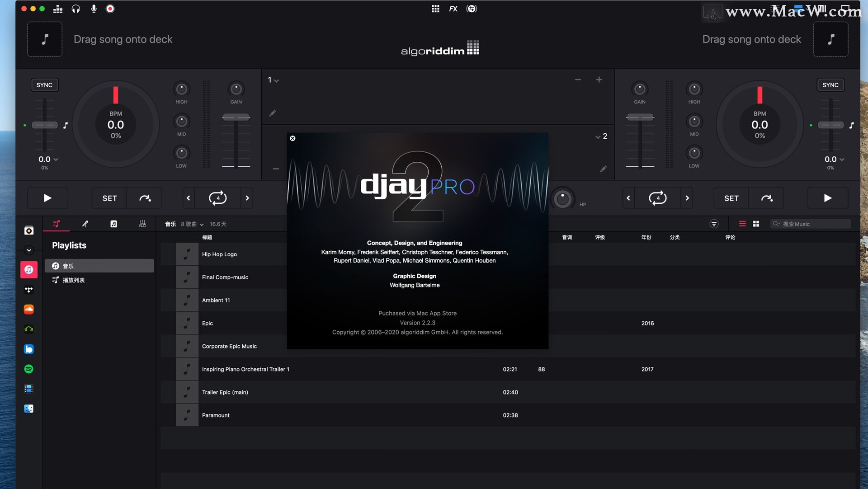This screenshot has width=868, height=489.
Task: Start recording with the record icon
Action: point(110,9)
